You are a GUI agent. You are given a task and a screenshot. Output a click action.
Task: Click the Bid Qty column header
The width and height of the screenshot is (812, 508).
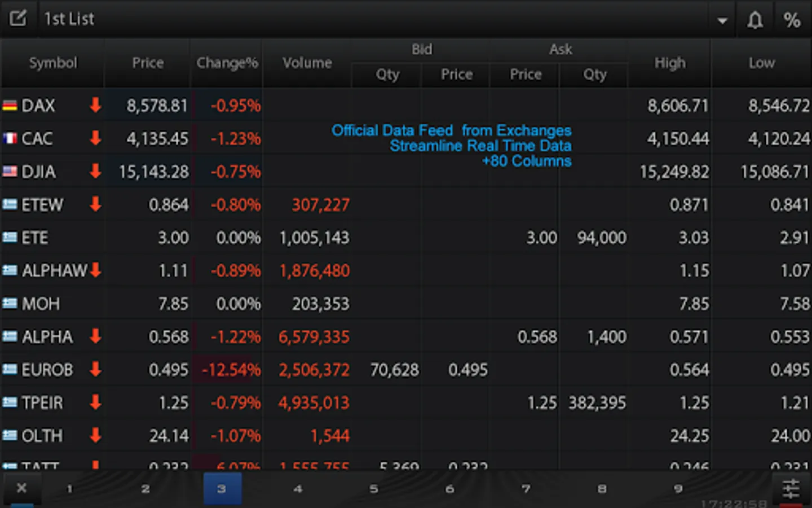tap(387, 75)
